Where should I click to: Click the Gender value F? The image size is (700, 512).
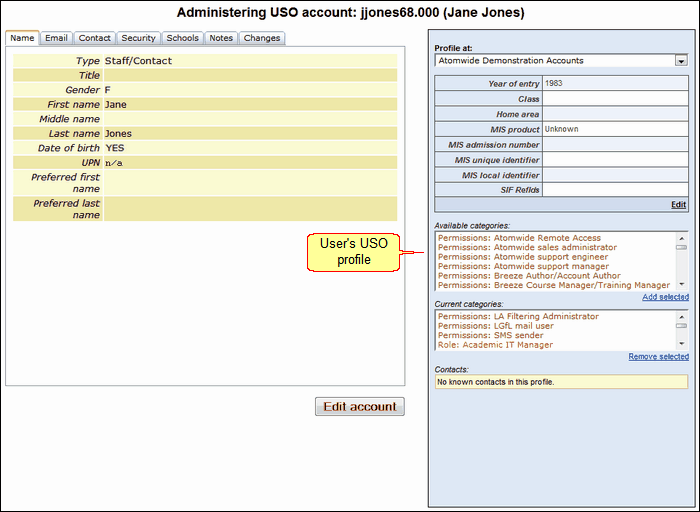tap(108, 90)
